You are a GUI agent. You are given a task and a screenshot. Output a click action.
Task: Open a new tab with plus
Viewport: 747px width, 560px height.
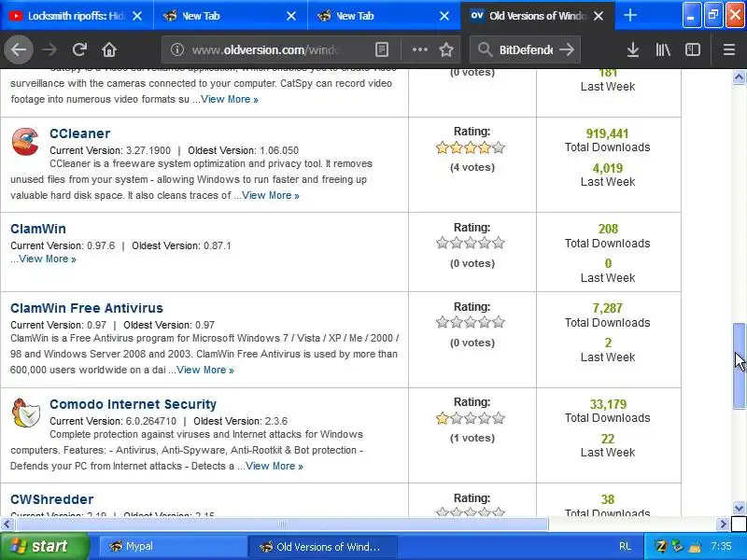[629, 16]
